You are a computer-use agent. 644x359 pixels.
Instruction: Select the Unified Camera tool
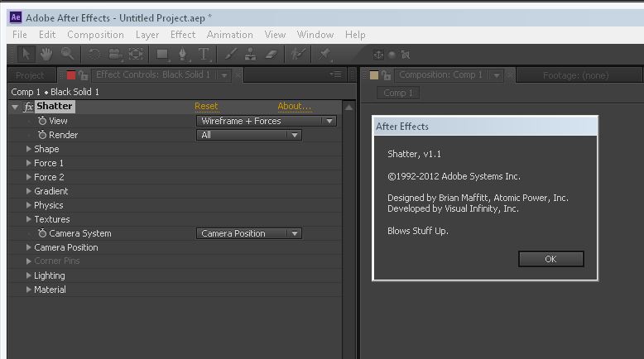(x=115, y=54)
